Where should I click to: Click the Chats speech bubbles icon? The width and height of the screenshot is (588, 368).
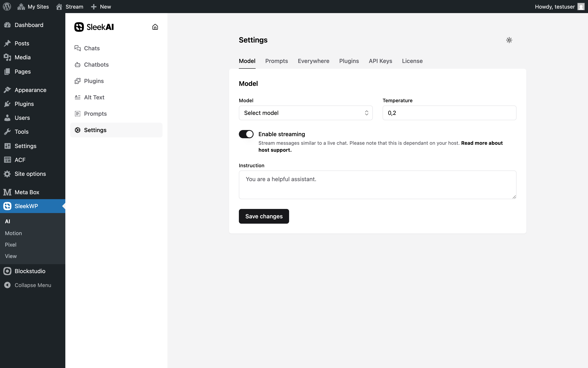click(x=78, y=48)
